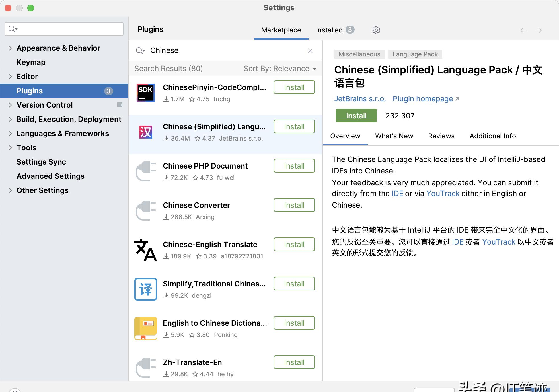This screenshot has width=559, height=392.
Task: Open the YouTrack link in English description
Action: pyautogui.click(x=443, y=194)
